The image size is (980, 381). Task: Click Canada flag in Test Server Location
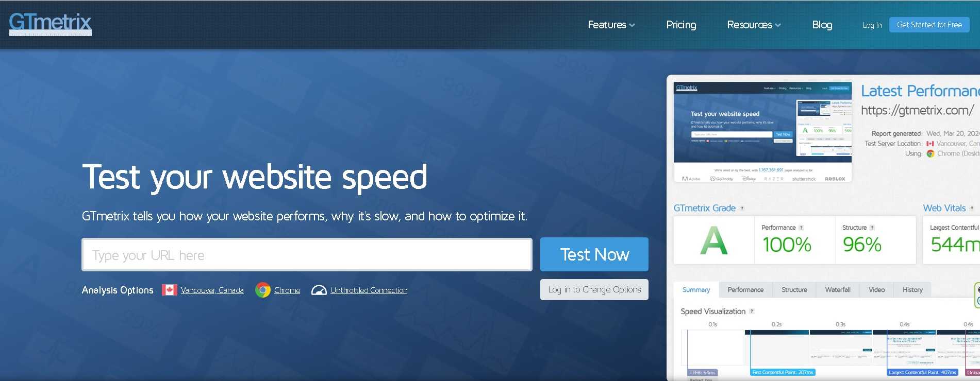(x=930, y=144)
